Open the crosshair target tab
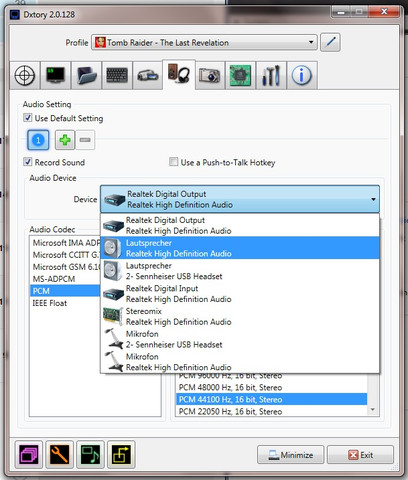This screenshot has height=480, width=408. 25,75
